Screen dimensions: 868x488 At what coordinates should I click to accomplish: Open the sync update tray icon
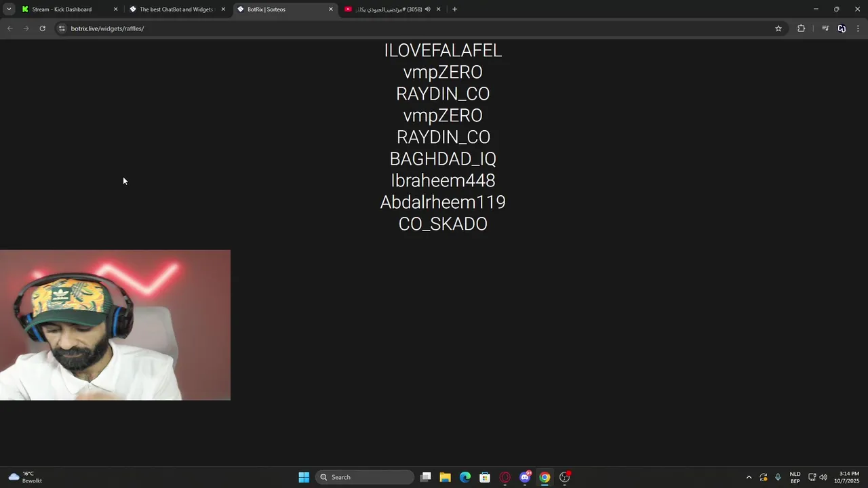pyautogui.click(x=764, y=477)
